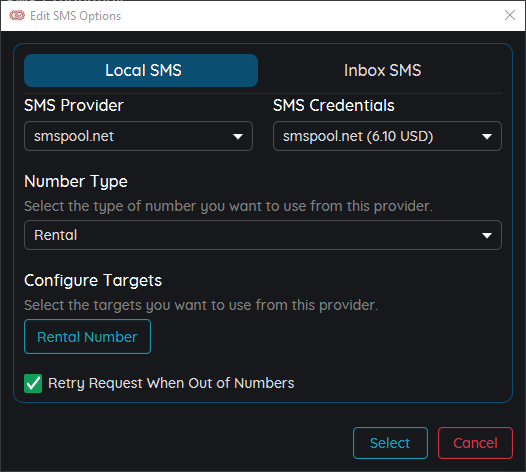Open the SMS Credentials dropdown with 6.10 USD
This screenshot has width=526, height=472.
click(x=387, y=136)
